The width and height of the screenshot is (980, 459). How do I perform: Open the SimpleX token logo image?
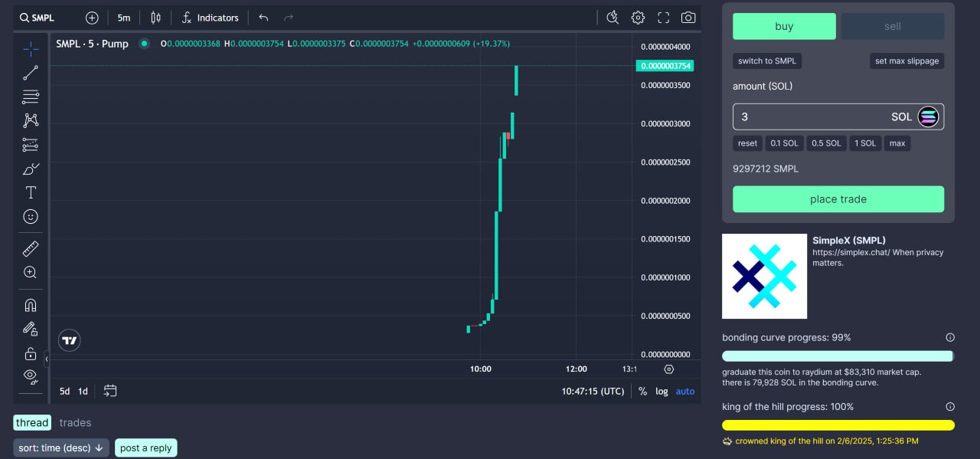coord(764,276)
